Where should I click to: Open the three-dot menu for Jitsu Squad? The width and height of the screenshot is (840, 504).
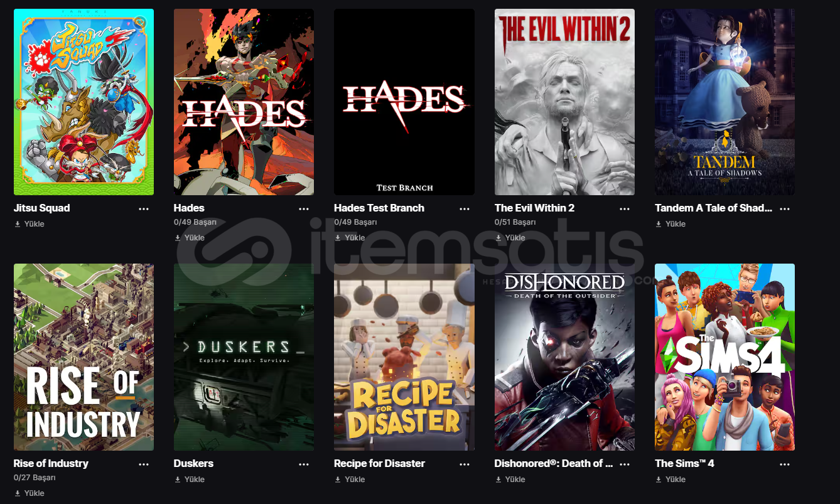(144, 208)
